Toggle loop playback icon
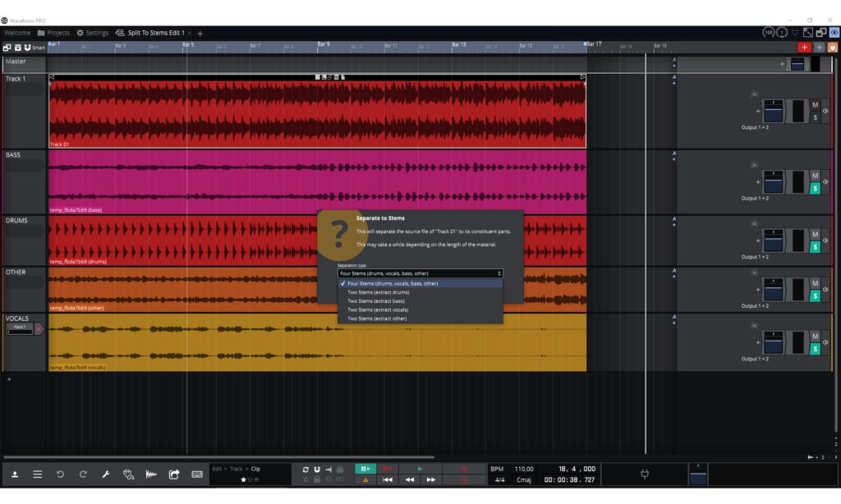 [306, 470]
